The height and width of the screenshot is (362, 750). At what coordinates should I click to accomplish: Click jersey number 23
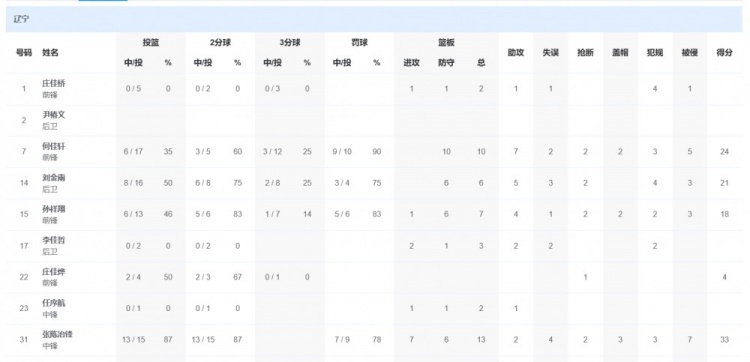pos(24,308)
